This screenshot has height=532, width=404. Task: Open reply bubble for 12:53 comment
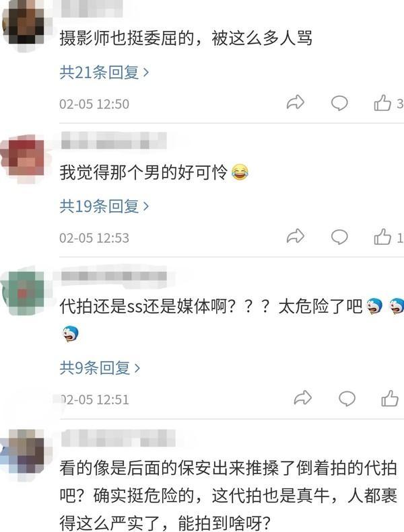coord(339,237)
